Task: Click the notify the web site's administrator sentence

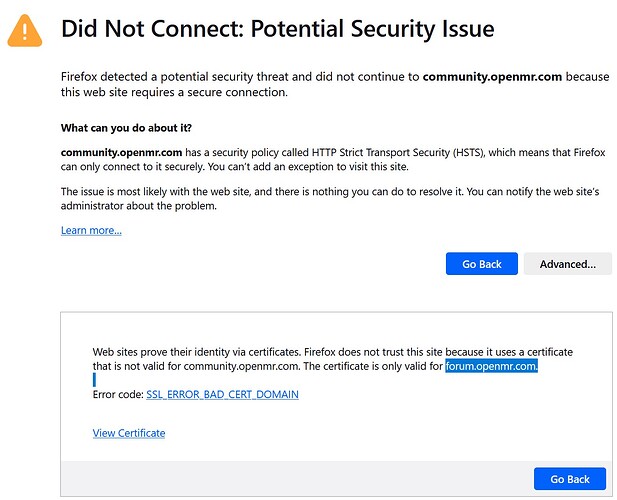Action: [x=330, y=199]
